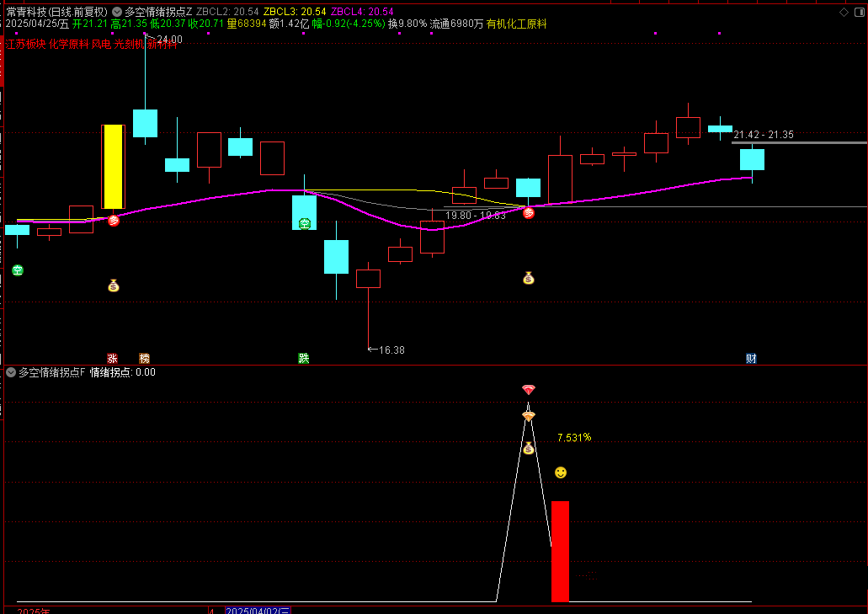
Task: Click the red gem icon atop indicator peak
Action: (x=528, y=390)
